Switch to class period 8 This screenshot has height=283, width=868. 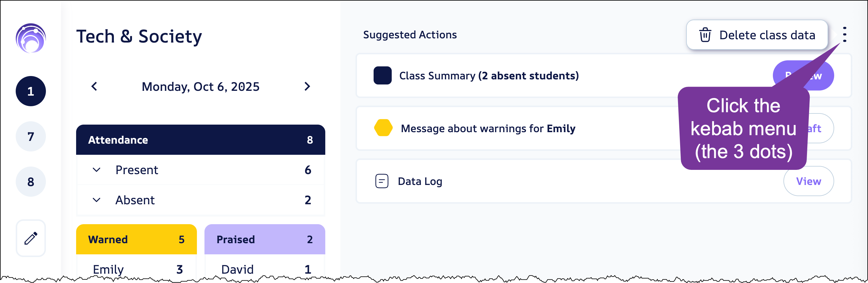[x=31, y=182]
